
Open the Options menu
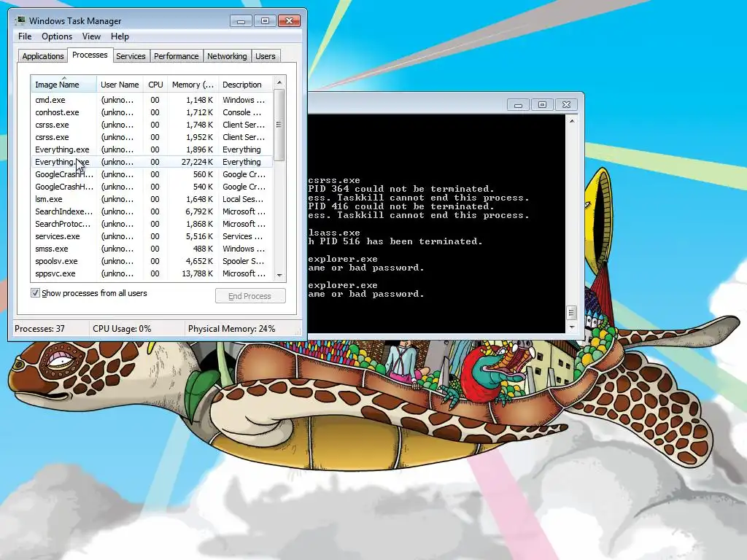pyautogui.click(x=57, y=36)
